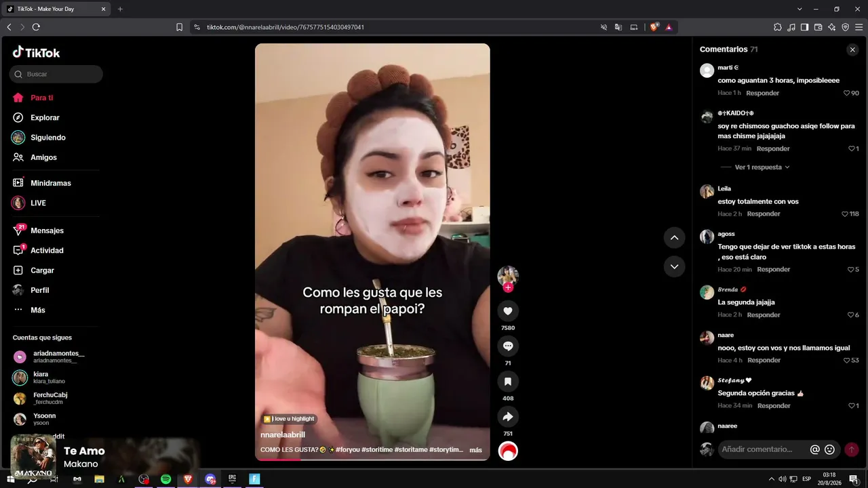The width and height of the screenshot is (868, 488).
Task: Focus the 'Buscar' search field
Action: coord(56,74)
